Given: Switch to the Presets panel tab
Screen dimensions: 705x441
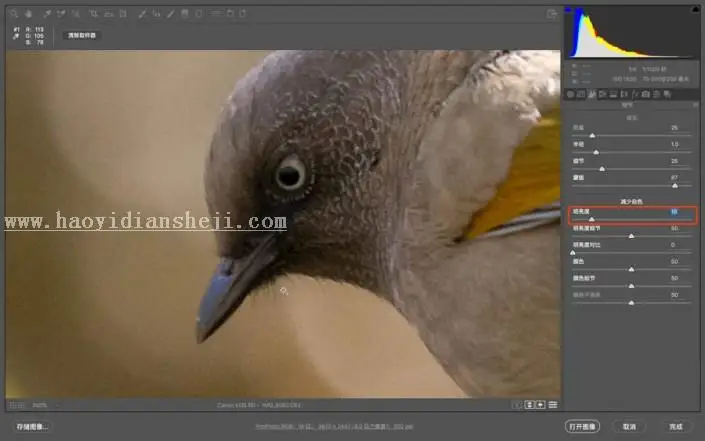Looking at the screenshot, I should tap(656, 94).
